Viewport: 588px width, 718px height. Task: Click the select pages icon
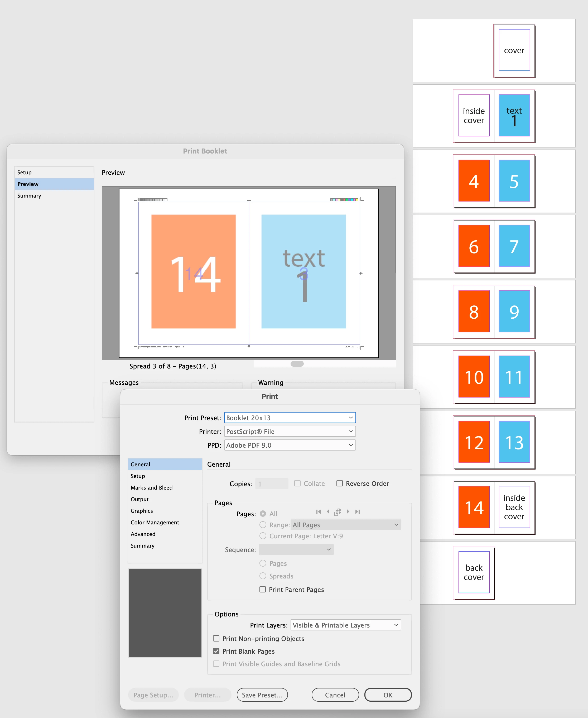[338, 512]
